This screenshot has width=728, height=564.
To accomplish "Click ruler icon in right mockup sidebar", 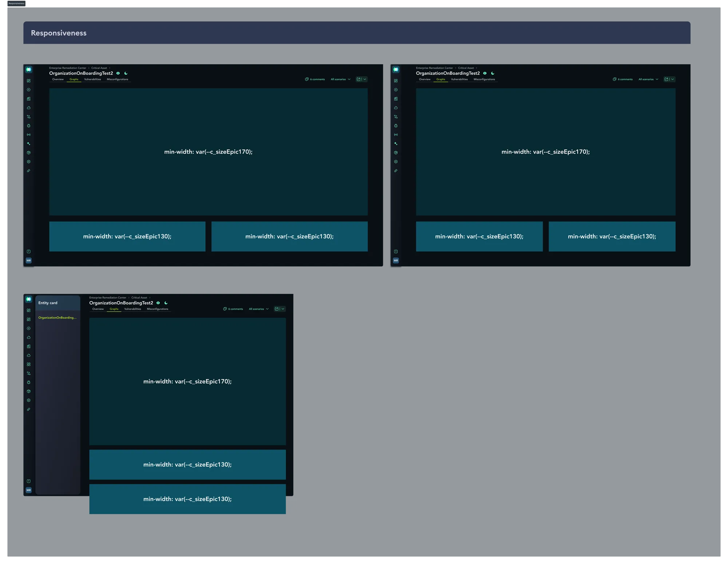I will click(396, 171).
